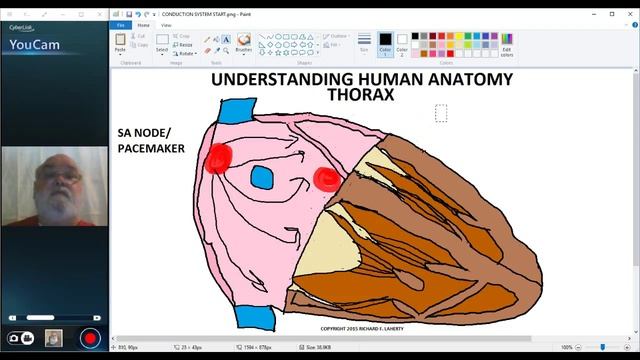Choose the straight Line shape

[262, 37]
